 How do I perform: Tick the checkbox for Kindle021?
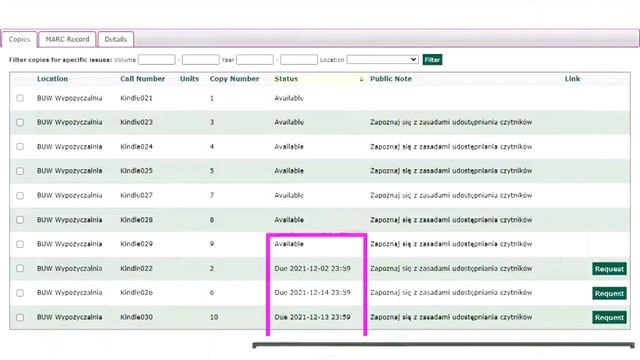pyautogui.click(x=20, y=98)
